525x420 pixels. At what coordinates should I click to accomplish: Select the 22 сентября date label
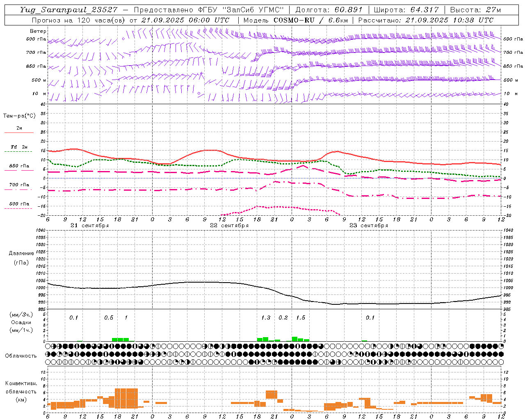[x=229, y=226]
